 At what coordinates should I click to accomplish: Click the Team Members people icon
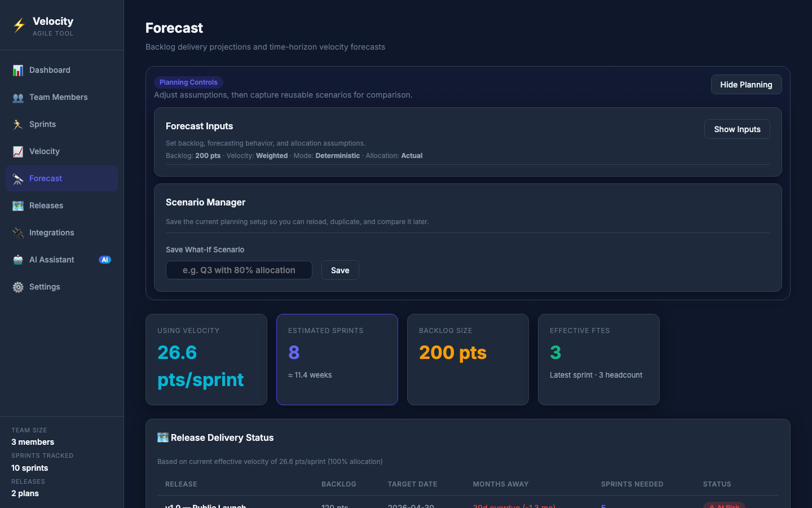pos(18,97)
